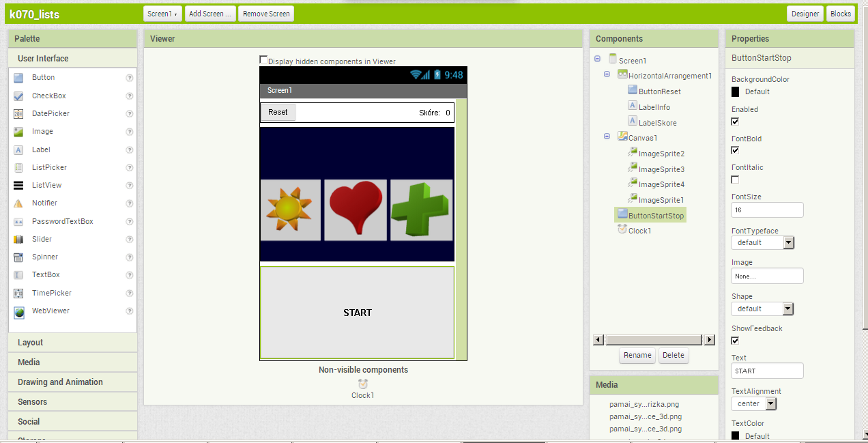Click the FontSize input field
This screenshot has height=443, width=868.
pos(767,210)
